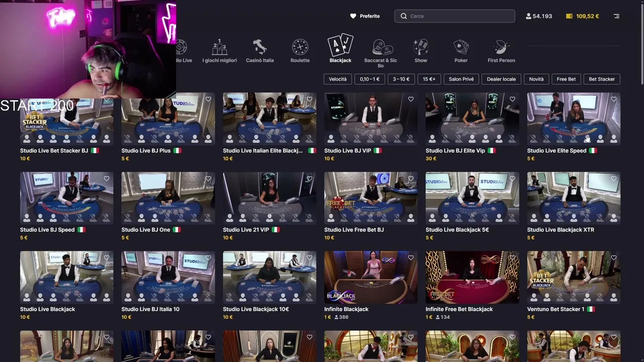Open the hamburger menu icon
Image resolution: width=644 pixels, height=362 pixels.
(x=616, y=16)
